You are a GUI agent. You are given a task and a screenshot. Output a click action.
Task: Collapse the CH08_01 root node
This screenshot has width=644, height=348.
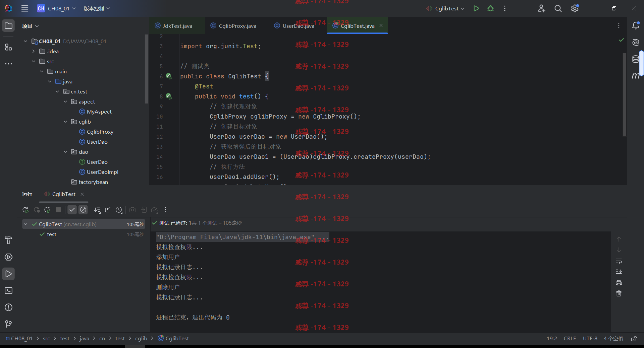tap(25, 41)
